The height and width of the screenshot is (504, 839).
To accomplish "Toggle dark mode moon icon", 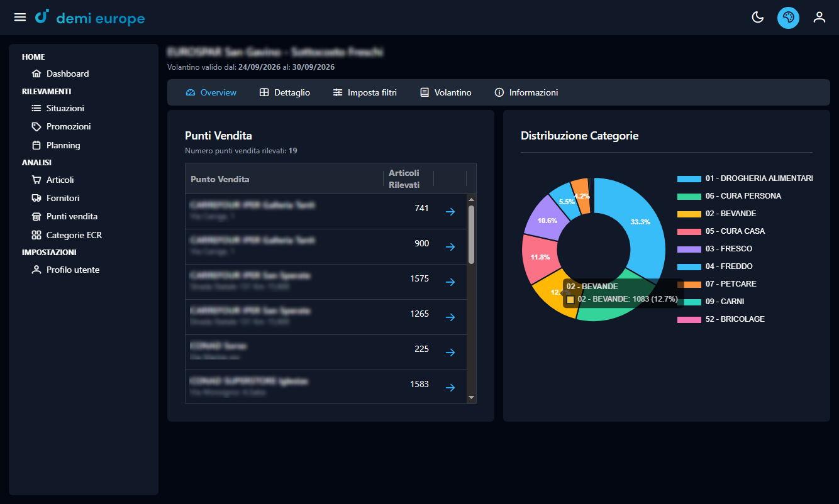I will [758, 18].
